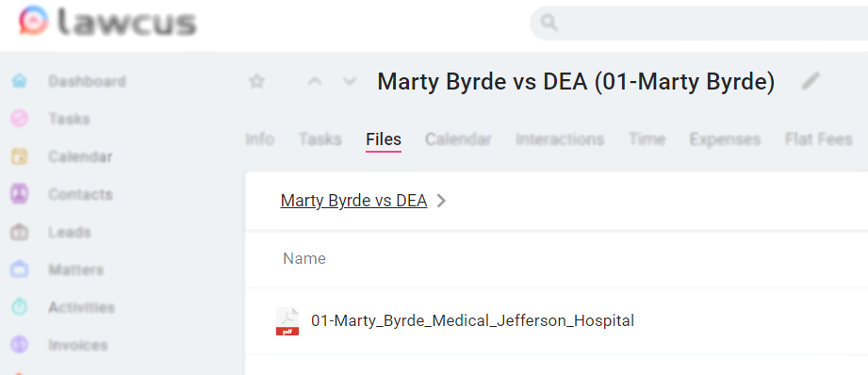Open the Matters sidebar icon

pos(20,269)
